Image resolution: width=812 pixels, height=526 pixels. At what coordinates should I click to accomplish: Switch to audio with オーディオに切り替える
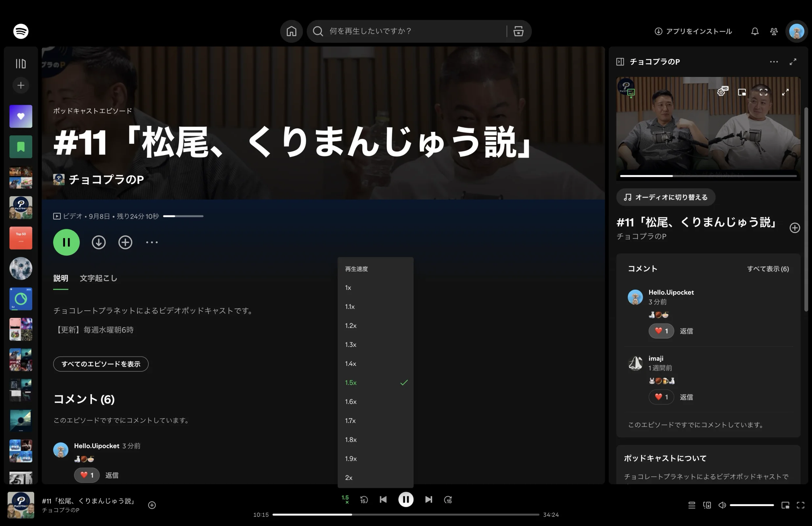[665, 197]
